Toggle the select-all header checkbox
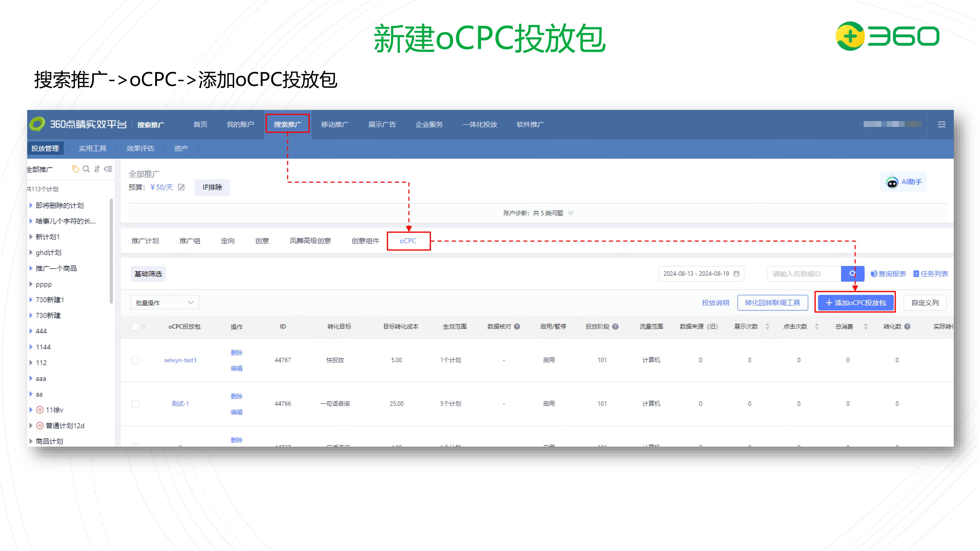 tap(135, 327)
